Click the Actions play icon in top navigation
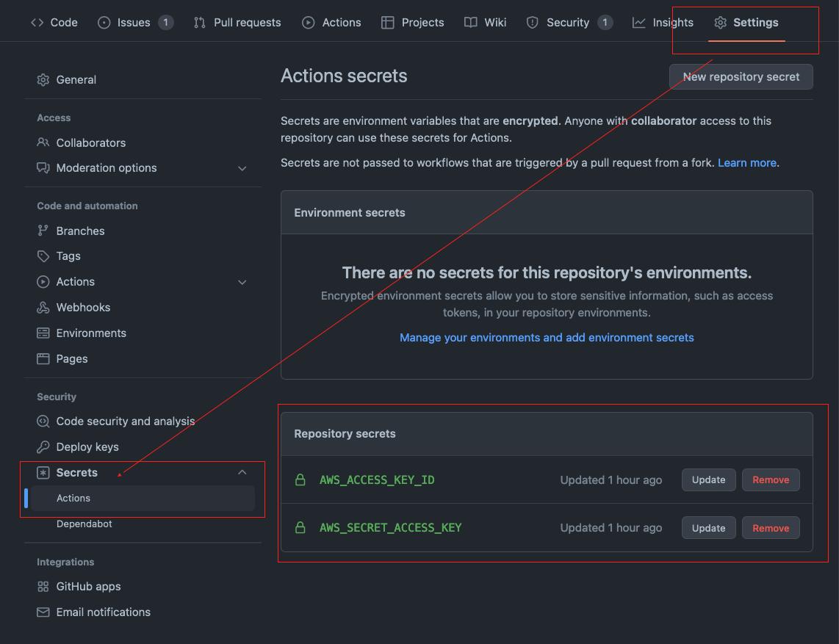 click(309, 23)
